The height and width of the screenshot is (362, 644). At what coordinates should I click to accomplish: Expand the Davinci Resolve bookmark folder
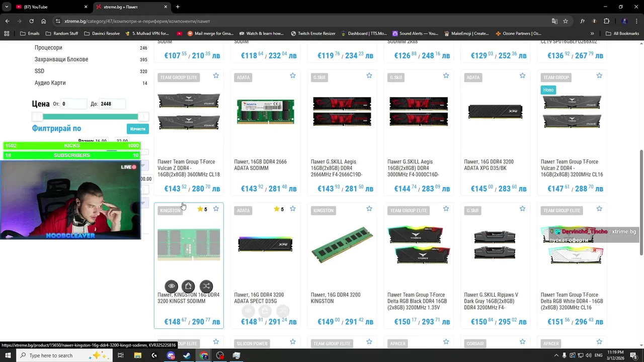(102, 34)
